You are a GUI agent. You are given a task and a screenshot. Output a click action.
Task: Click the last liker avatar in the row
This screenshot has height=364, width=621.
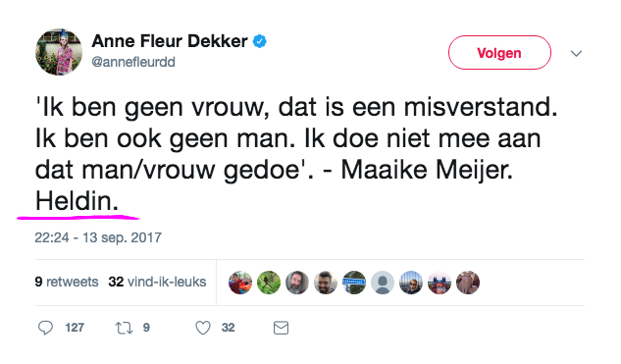click(x=468, y=283)
